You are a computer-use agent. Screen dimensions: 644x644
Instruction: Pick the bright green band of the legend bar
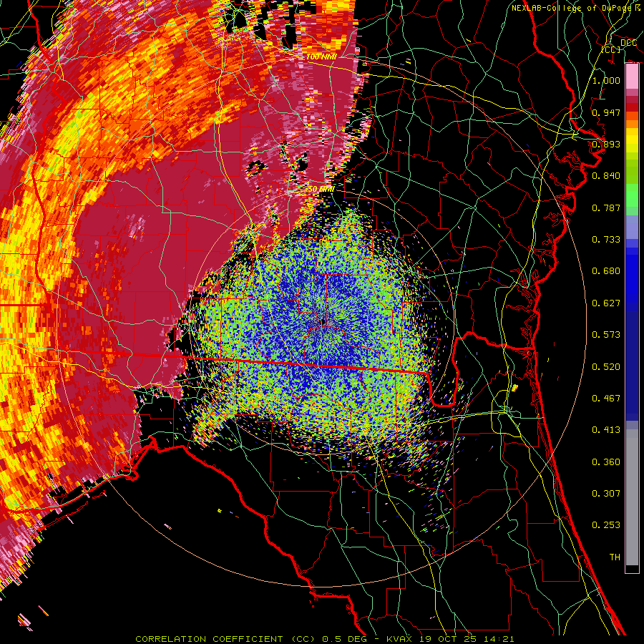[x=632, y=195]
